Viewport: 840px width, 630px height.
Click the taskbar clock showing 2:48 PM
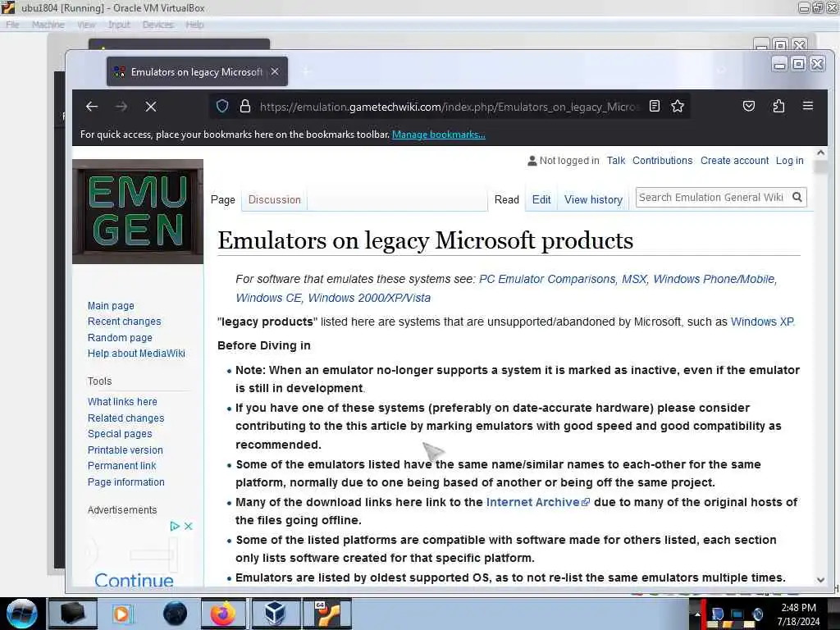[x=798, y=614]
